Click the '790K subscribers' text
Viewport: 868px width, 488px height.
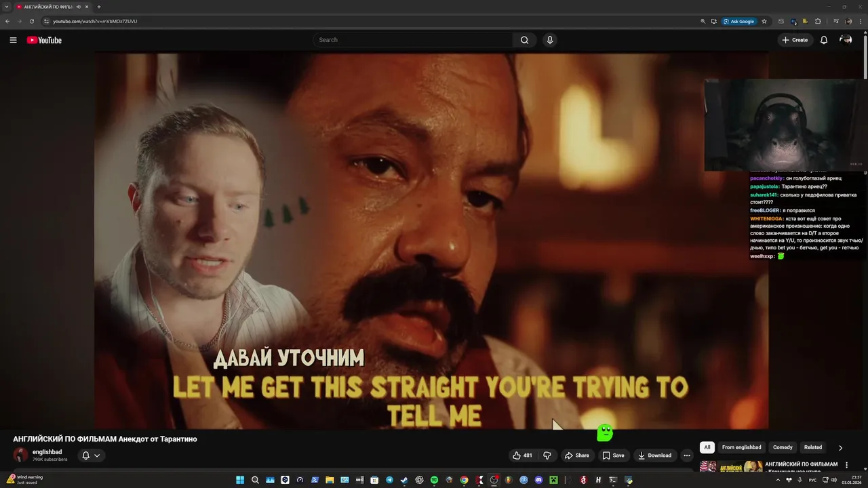(50, 460)
